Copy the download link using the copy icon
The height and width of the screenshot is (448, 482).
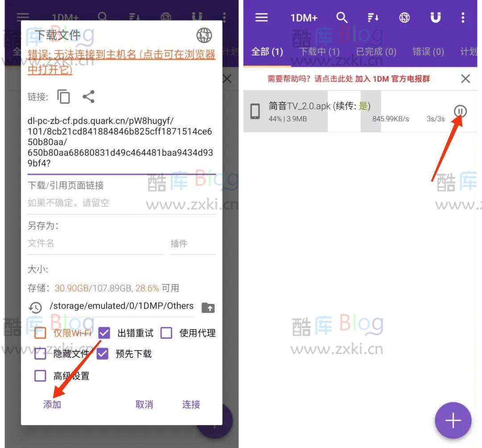click(x=64, y=96)
